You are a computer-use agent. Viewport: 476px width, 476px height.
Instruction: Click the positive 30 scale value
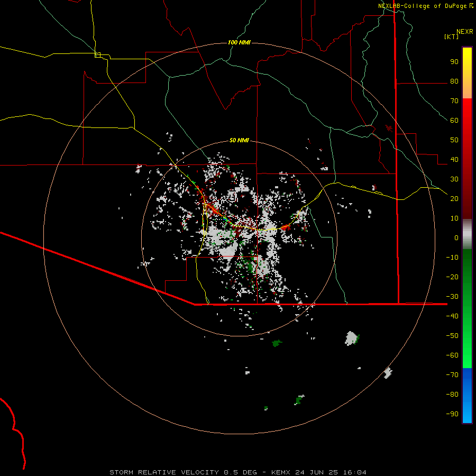click(x=454, y=179)
